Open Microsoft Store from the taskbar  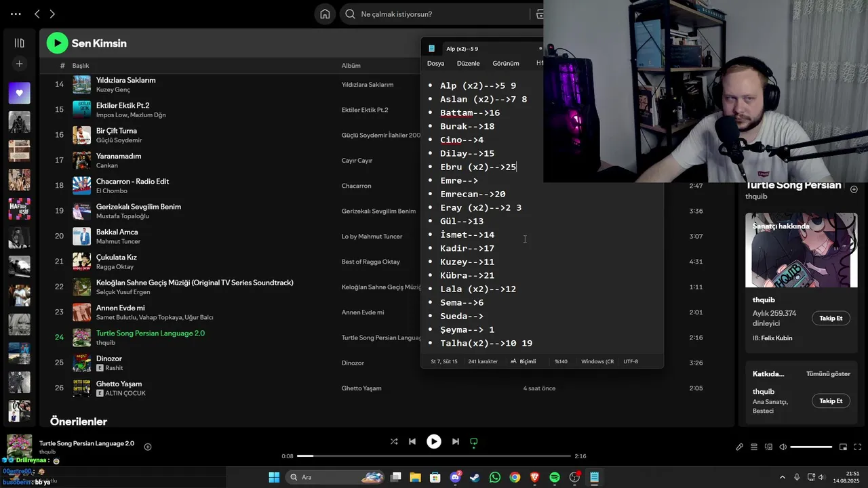435,477
